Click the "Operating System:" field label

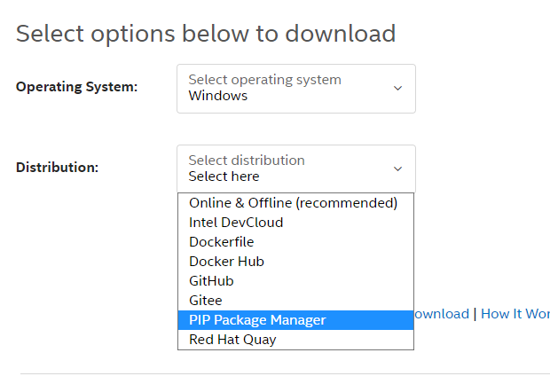(77, 87)
